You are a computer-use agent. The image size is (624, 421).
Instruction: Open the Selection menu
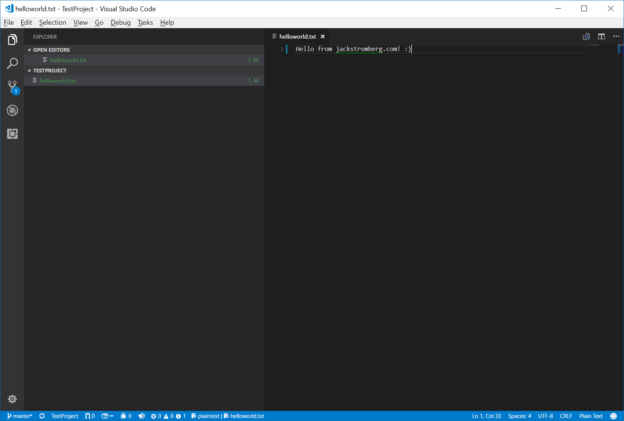[x=53, y=23]
